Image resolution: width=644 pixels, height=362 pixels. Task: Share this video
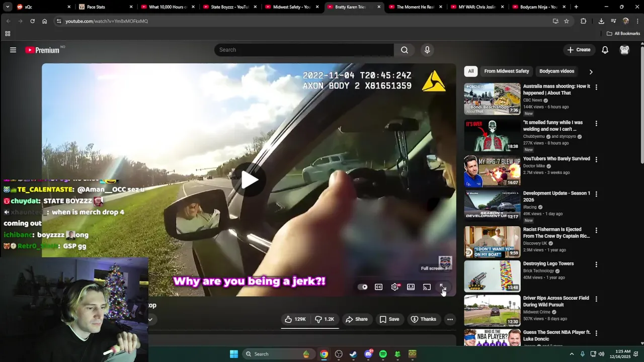(357, 319)
